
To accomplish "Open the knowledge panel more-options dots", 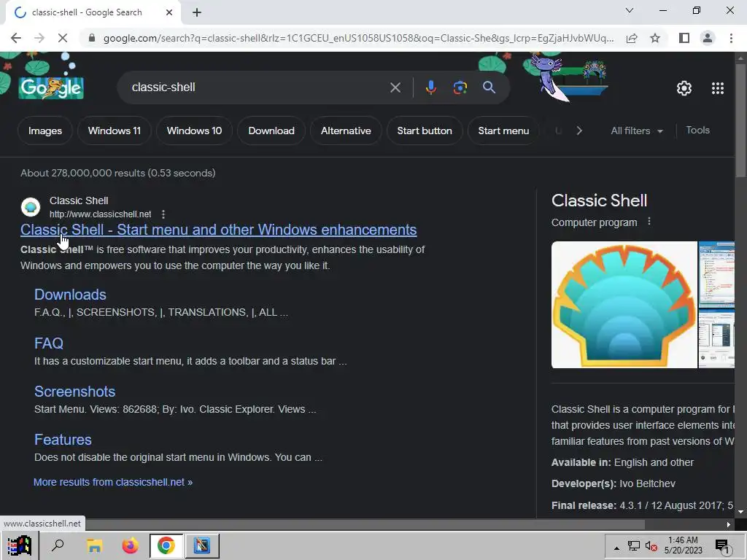I will [x=649, y=222].
